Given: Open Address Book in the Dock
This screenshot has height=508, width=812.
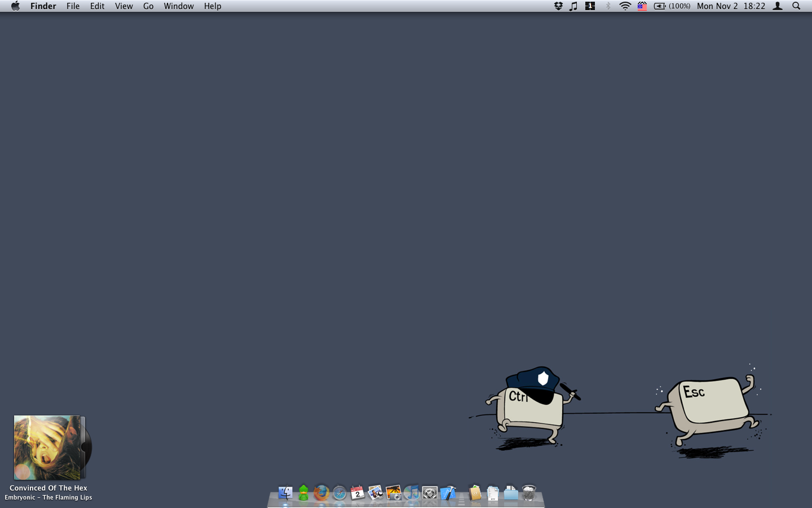Looking at the screenshot, I should (x=475, y=493).
